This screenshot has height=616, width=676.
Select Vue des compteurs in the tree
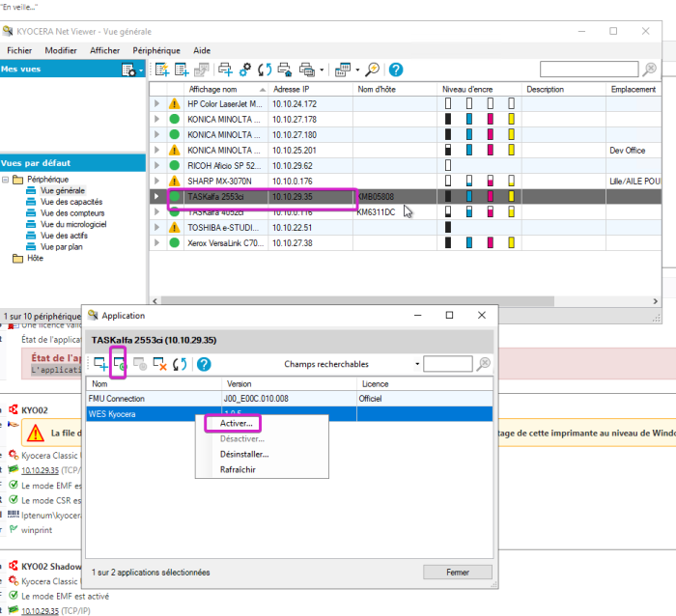pyautogui.click(x=71, y=212)
